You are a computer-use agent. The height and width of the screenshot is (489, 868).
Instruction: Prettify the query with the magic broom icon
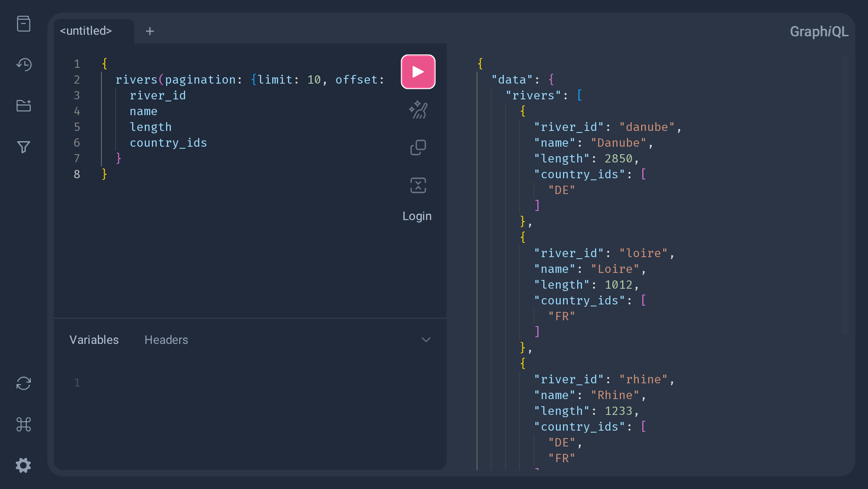coord(418,110)
